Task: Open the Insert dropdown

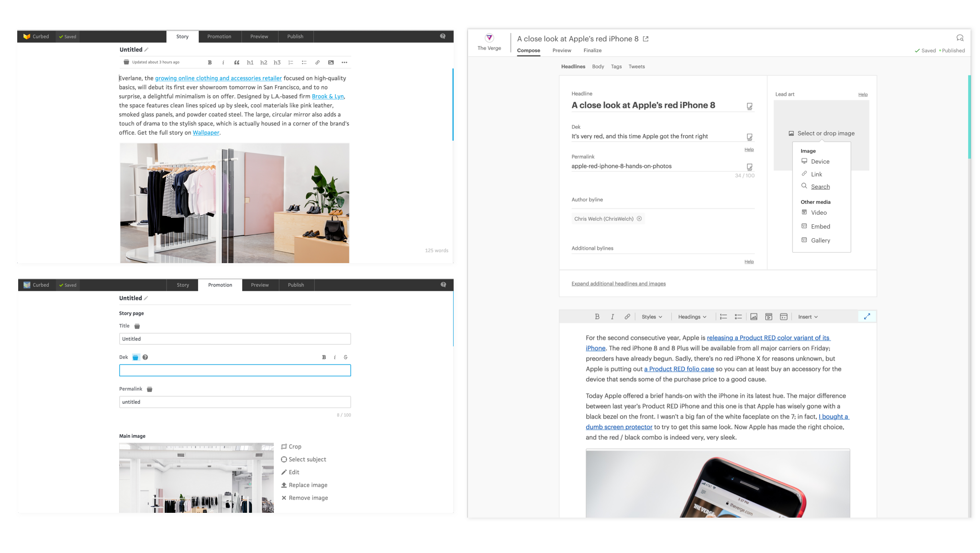Action: pos(808,317)
